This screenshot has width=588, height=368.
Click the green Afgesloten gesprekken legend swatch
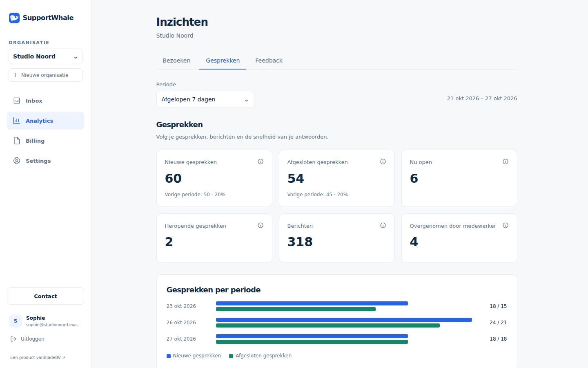[231, 356]
